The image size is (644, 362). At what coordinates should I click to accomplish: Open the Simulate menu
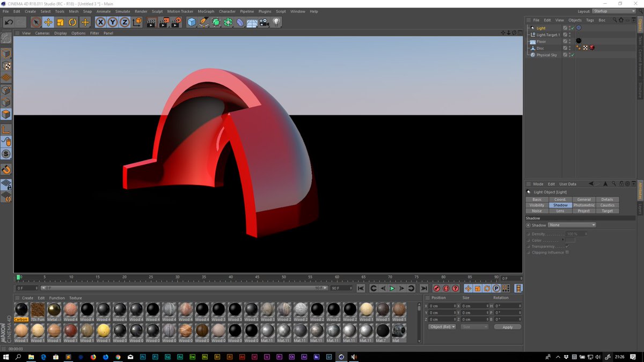coord(122,11)
